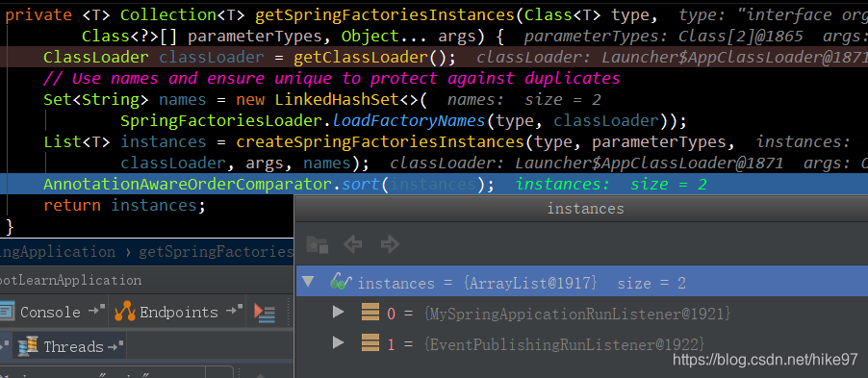Click the 'instances: size = 2' inline hint
This screenshot has height=378, width=868.
coord(611,184)
